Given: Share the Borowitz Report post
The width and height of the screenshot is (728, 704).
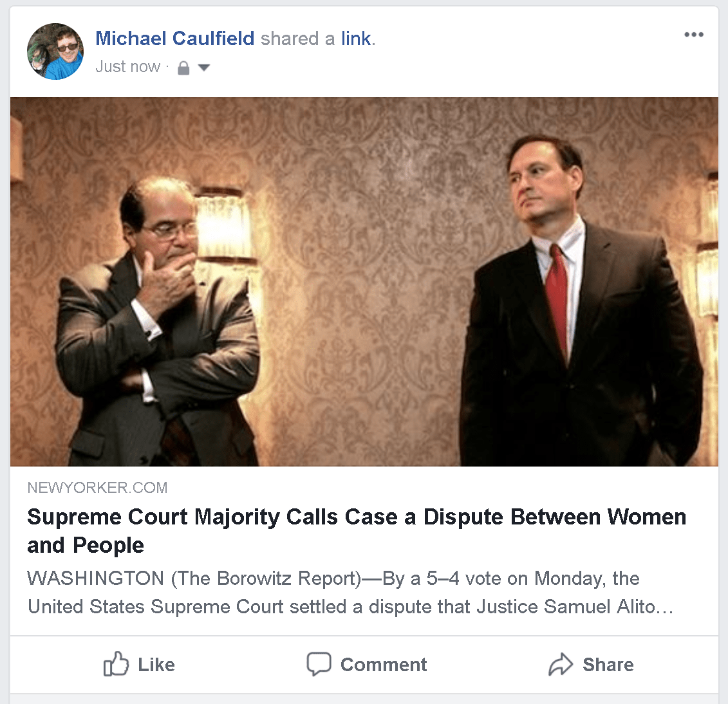Looking at the screenshot, I should click(x=591, y=664).
